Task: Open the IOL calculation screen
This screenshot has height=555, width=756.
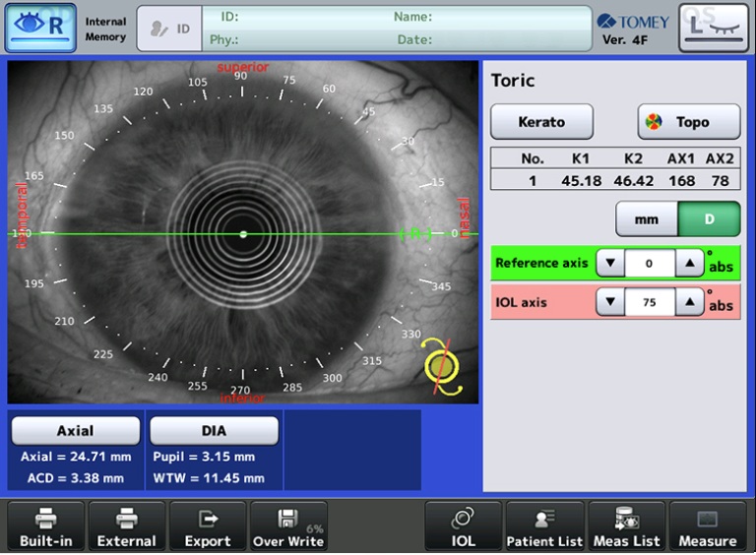Action: (464, 526)
